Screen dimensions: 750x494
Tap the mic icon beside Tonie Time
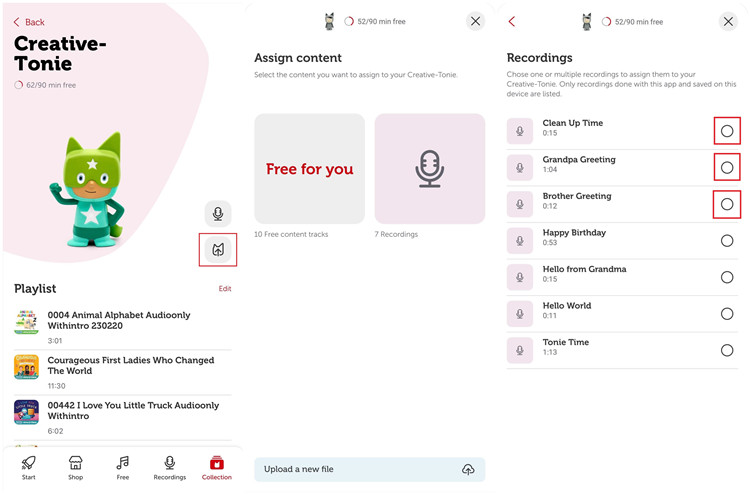[520, 351]
